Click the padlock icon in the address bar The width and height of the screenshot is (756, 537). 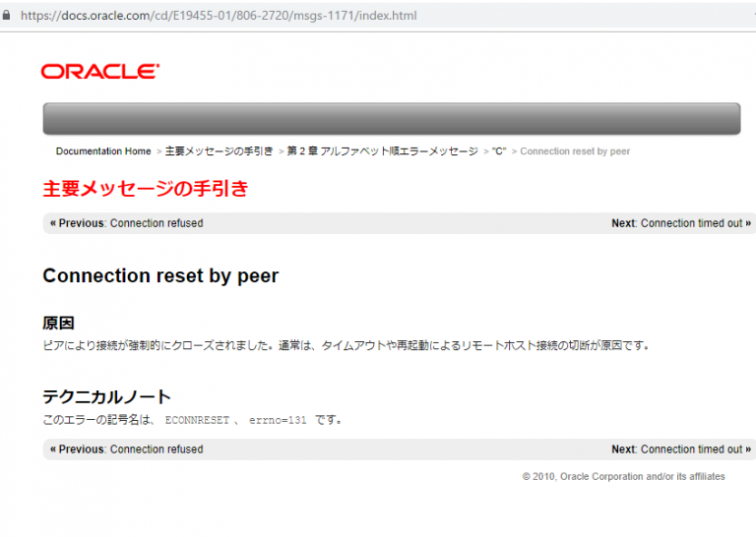[x=6, y=16]
